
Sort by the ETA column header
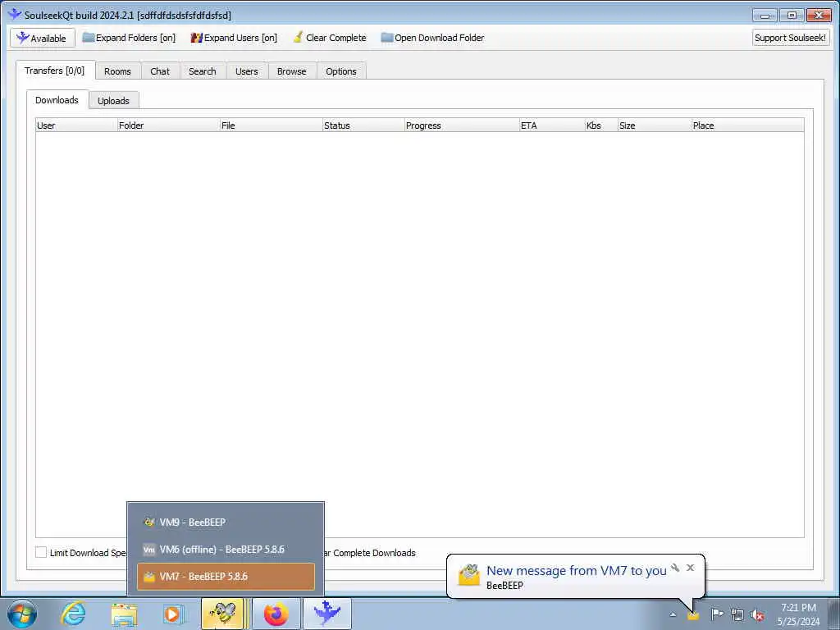(552, 126)
